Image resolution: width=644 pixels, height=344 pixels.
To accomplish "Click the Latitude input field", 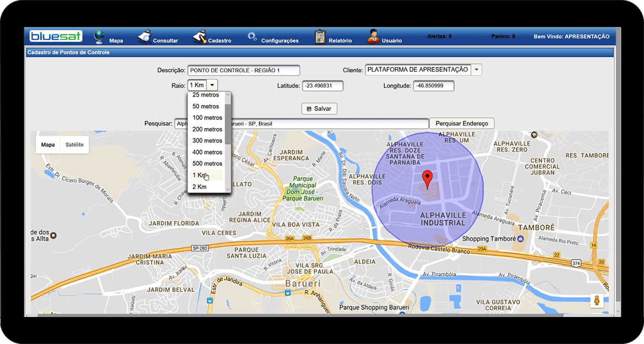I will click(x=323, y=86).
